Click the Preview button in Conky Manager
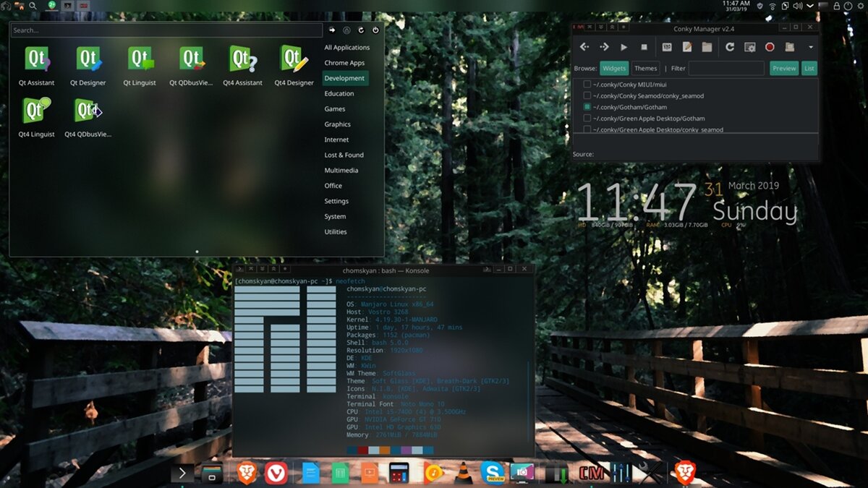The height and width of the screenshot is (488, 868). pos(783,68)
